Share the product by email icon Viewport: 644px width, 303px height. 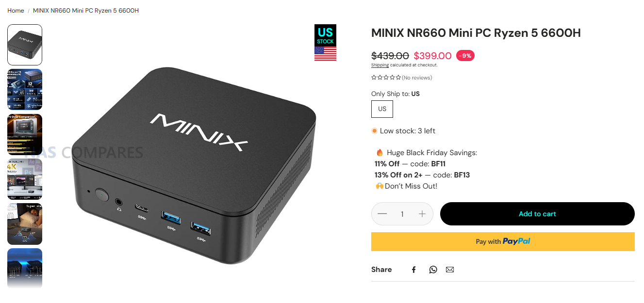(450, 270)
